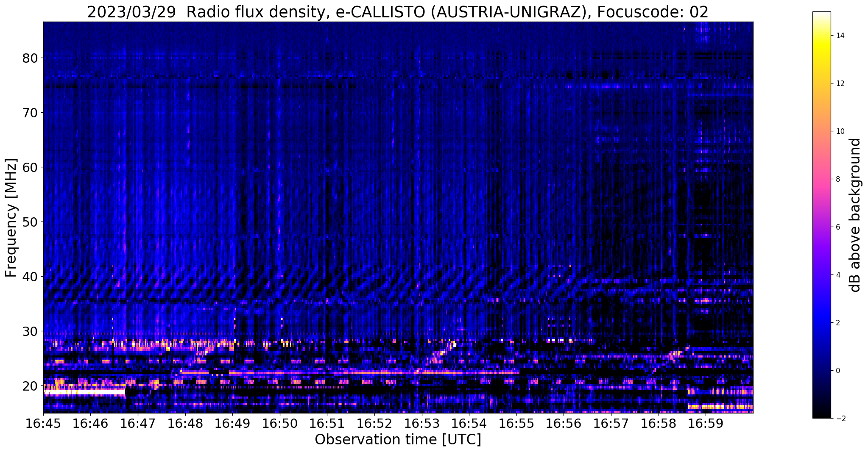This screenshot has width=868, height=452.
Task: Click the yellow band at bottom right near 16 MHz
Action: [x=720, y=407]
